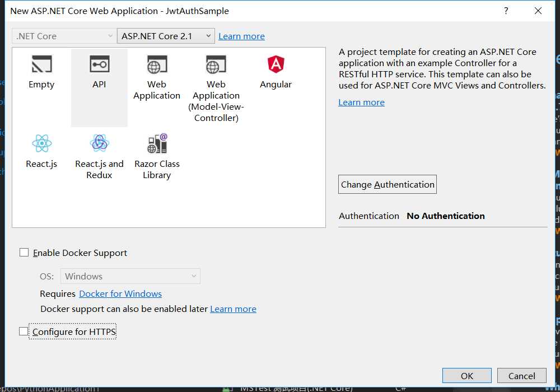560x392 pixels.
Task: Click the Cancel button
Action: point(522,376)
